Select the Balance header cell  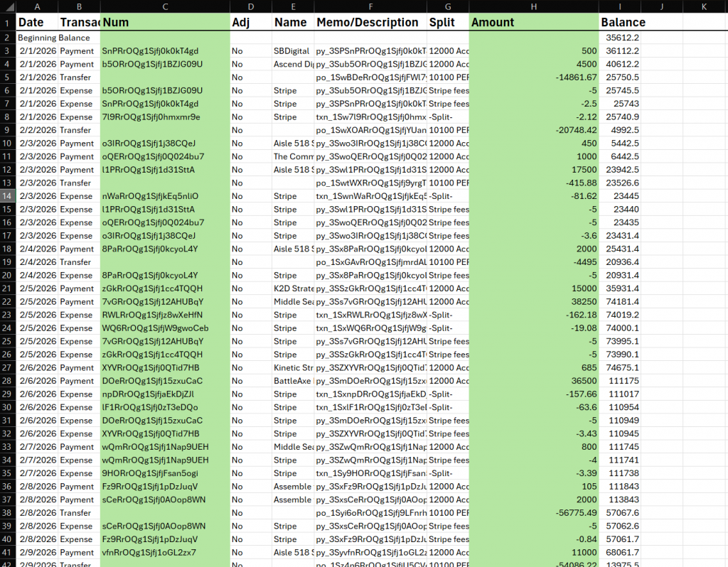pos(620,22)
